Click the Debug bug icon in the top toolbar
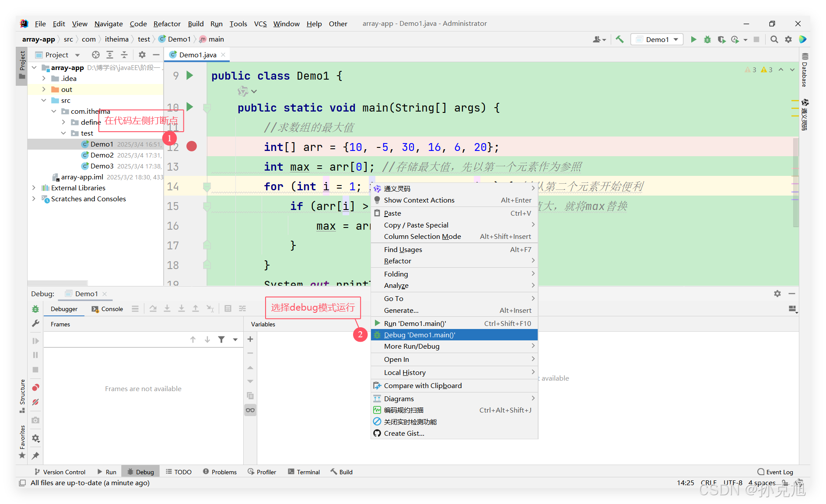The image size is (826, 504). coord(707,39)
